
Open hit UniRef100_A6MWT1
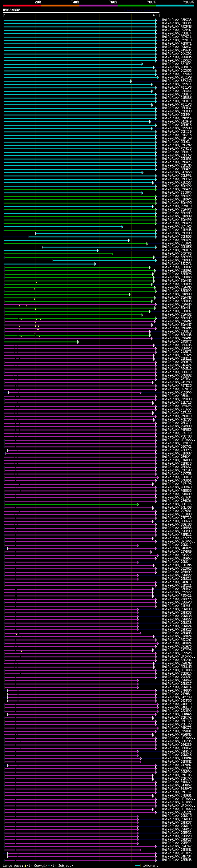click(x=177, y=43)
